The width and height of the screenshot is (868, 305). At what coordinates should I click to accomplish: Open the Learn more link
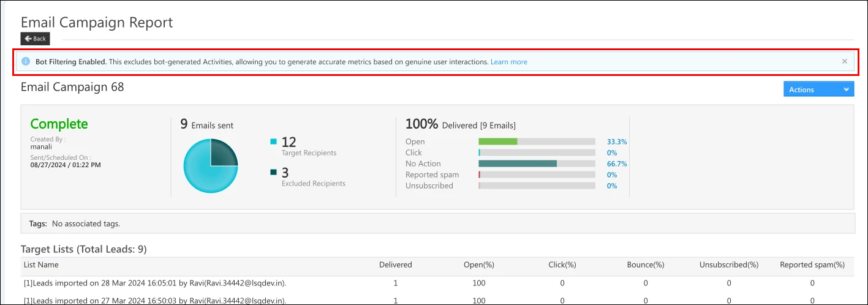click(508, 62)
